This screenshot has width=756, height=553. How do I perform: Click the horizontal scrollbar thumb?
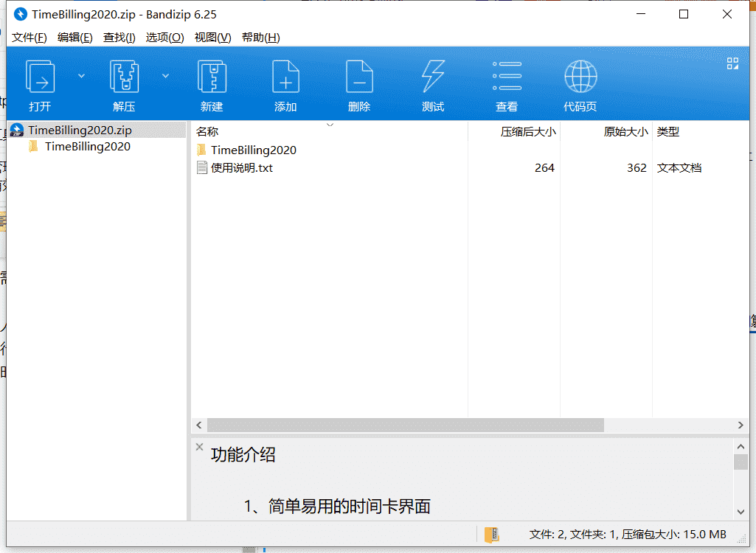406,425
